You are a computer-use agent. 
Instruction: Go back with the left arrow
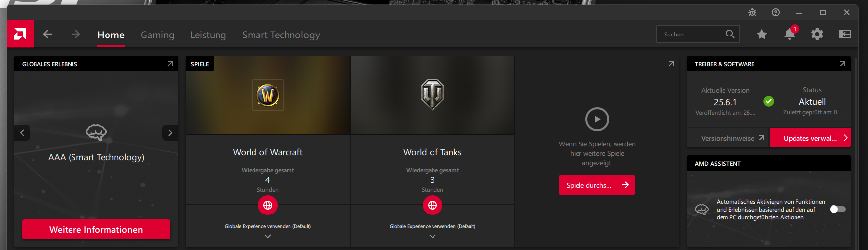(x=47, y=34)
